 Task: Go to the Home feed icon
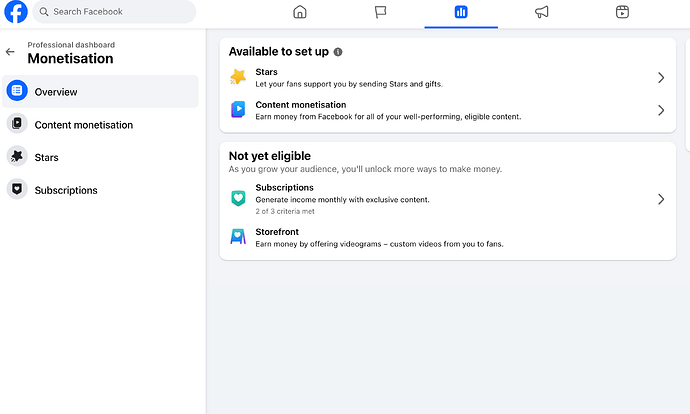[300, 12]
